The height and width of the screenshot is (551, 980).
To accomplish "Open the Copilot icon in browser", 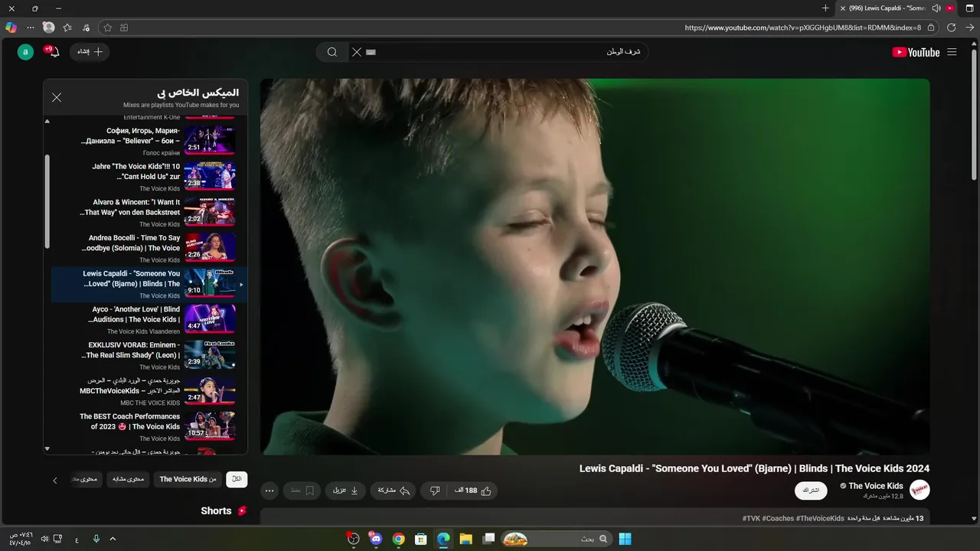I will 11,28.
